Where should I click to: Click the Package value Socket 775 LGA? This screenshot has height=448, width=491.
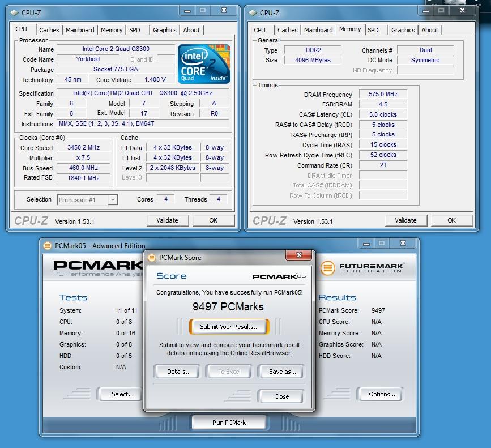(116, 69)
